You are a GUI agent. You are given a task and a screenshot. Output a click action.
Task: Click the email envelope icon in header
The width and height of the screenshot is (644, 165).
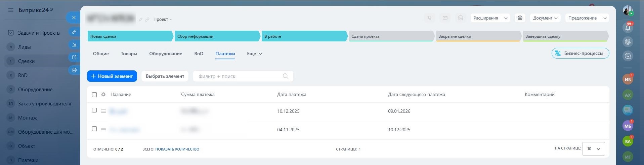[445, 18]
